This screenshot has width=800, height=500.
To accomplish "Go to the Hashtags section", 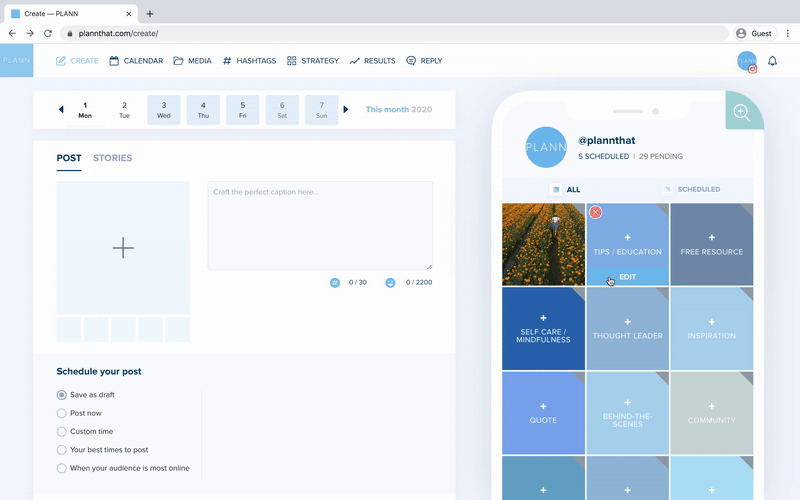I will (x=249, y=61).
